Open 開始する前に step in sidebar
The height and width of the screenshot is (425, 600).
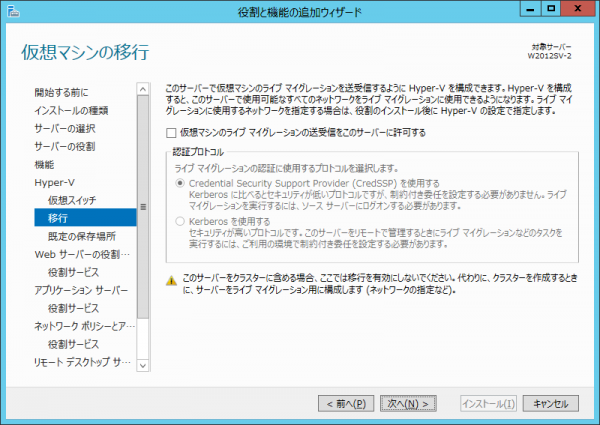[60, 92]
